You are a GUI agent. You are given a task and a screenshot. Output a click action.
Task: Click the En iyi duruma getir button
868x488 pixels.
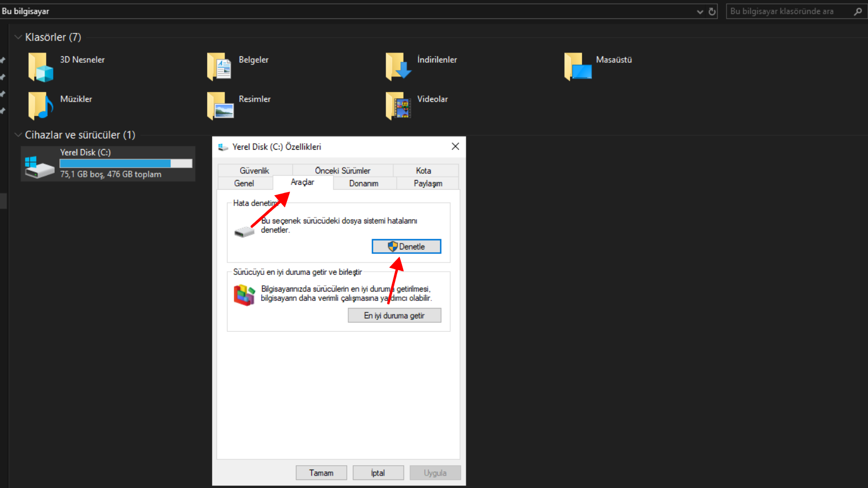pos(394,316)
